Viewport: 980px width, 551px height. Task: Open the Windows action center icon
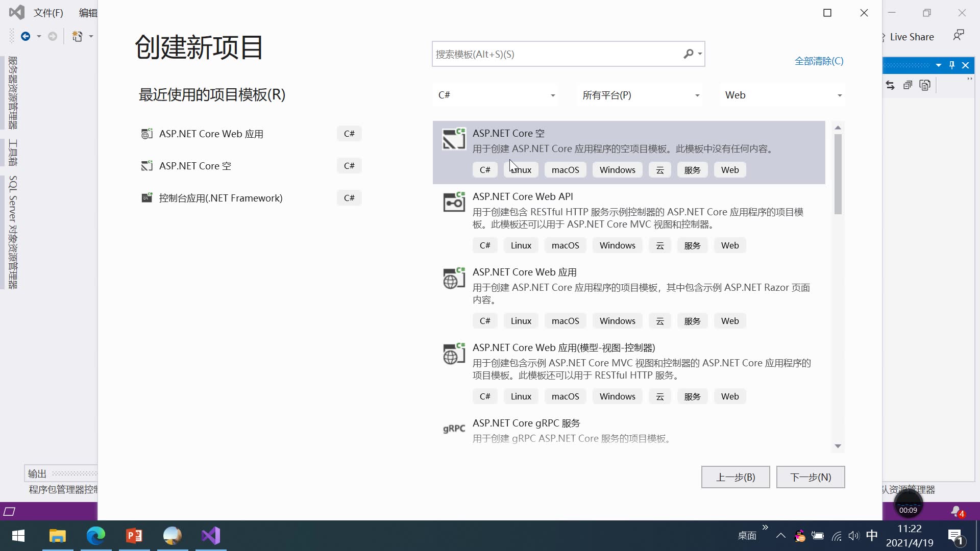[x=955, y=536]
